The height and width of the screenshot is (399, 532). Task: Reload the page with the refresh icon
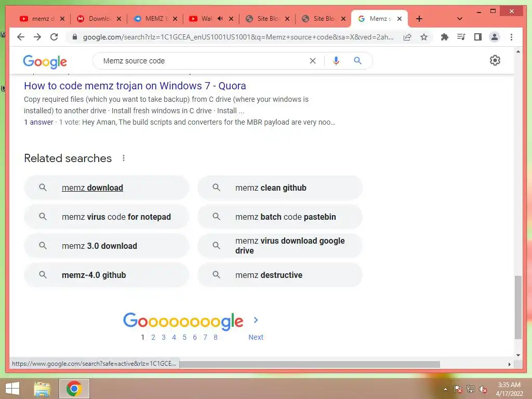point(54,37)
